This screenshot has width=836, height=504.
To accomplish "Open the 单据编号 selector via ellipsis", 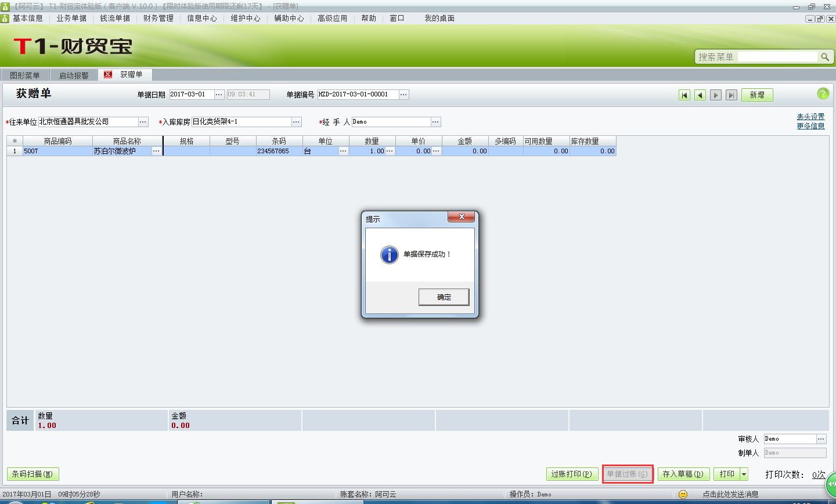I will tap(403, 94).
